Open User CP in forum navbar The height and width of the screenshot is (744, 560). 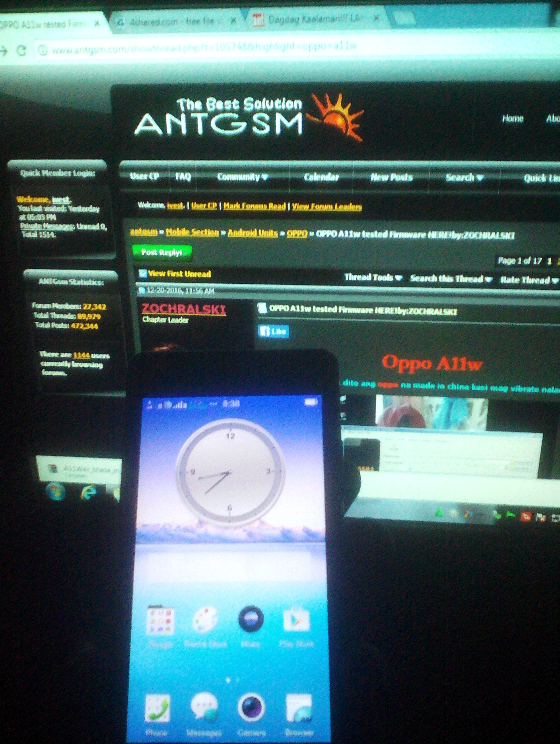[x=144, y=176]
